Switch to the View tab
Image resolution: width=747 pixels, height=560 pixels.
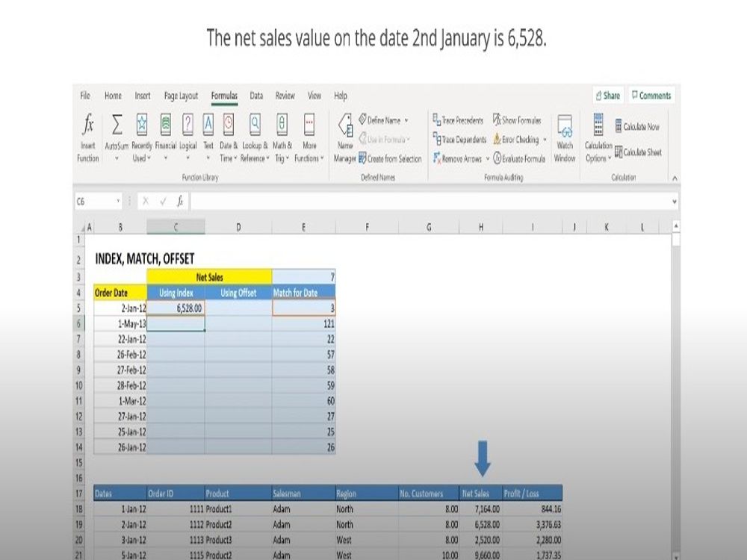tap(314, 96)
